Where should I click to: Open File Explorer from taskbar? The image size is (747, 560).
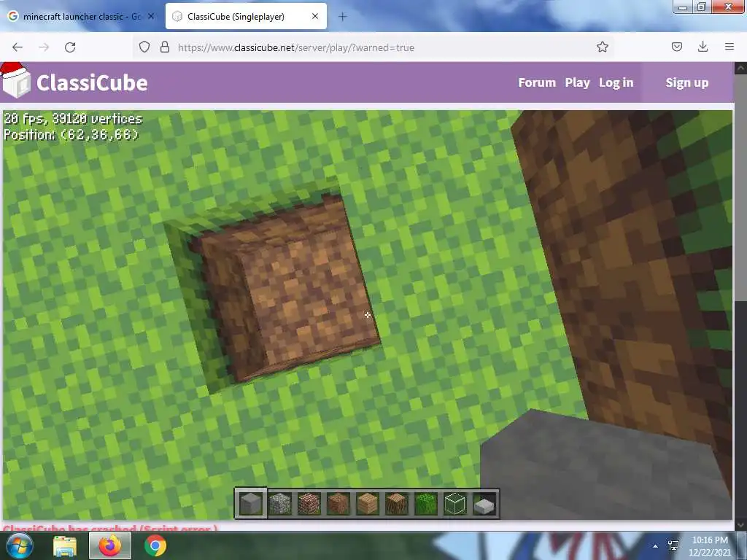(x=64, y=545)
